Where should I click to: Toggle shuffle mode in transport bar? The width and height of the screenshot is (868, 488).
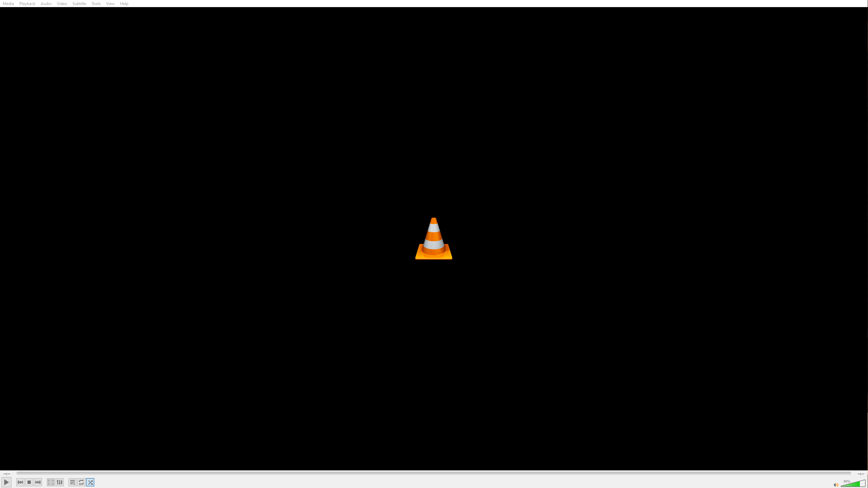90,482
